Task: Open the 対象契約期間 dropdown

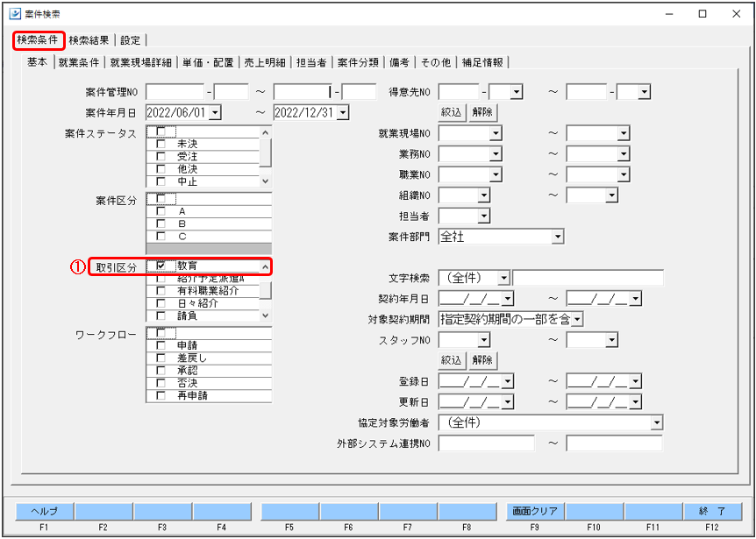Action: point(578,318)
